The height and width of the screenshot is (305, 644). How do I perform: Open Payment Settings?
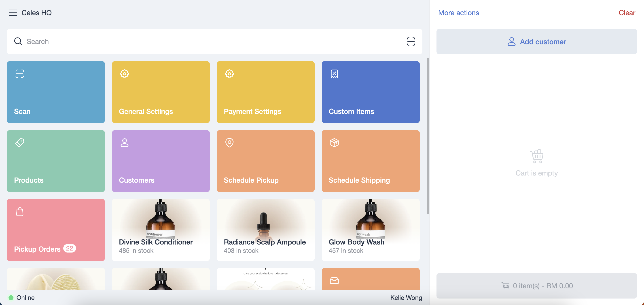pos(265,92)
